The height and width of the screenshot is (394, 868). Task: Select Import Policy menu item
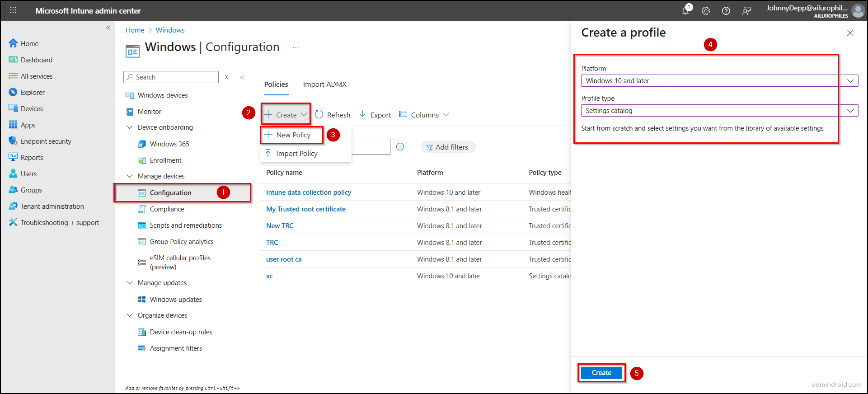pos(296,154)
